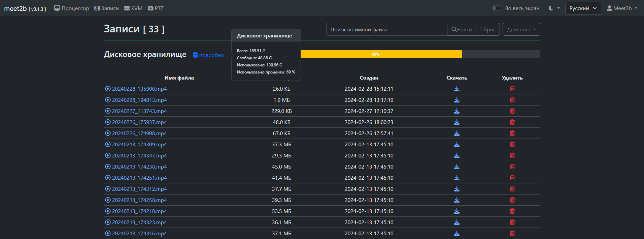Open the KVM section

point(133,8)
